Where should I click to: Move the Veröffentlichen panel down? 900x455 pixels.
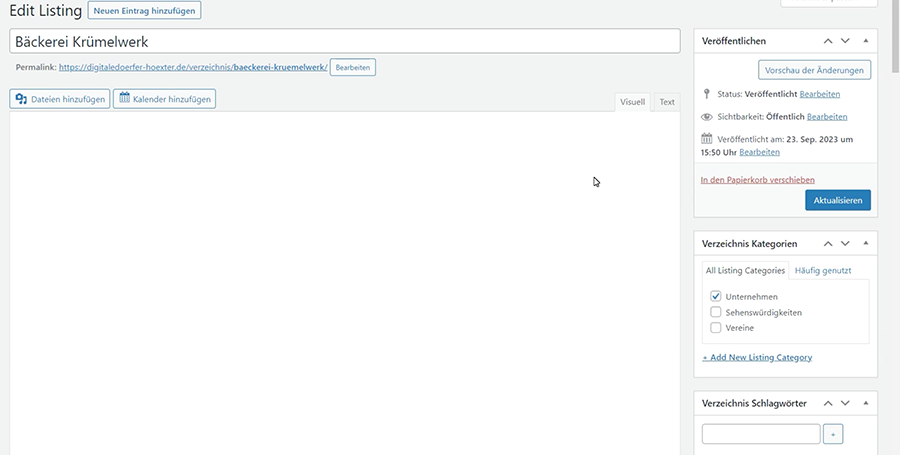click(845, 41)
